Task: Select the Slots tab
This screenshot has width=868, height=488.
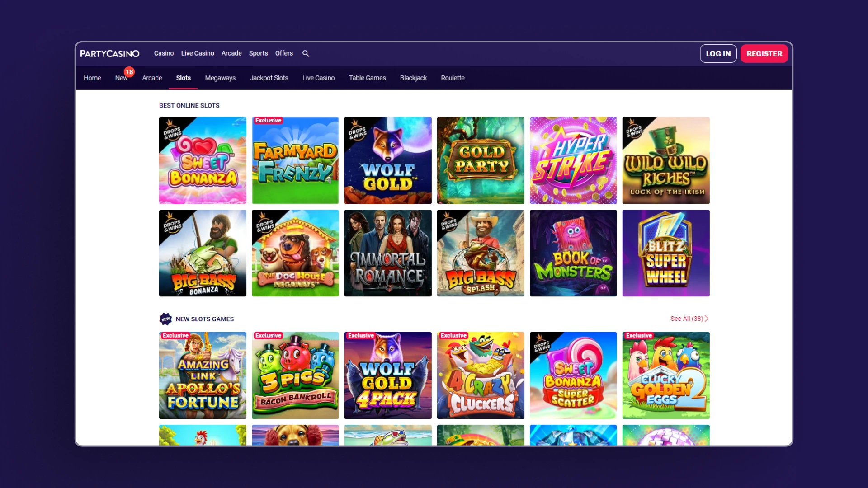Action: 183,78
